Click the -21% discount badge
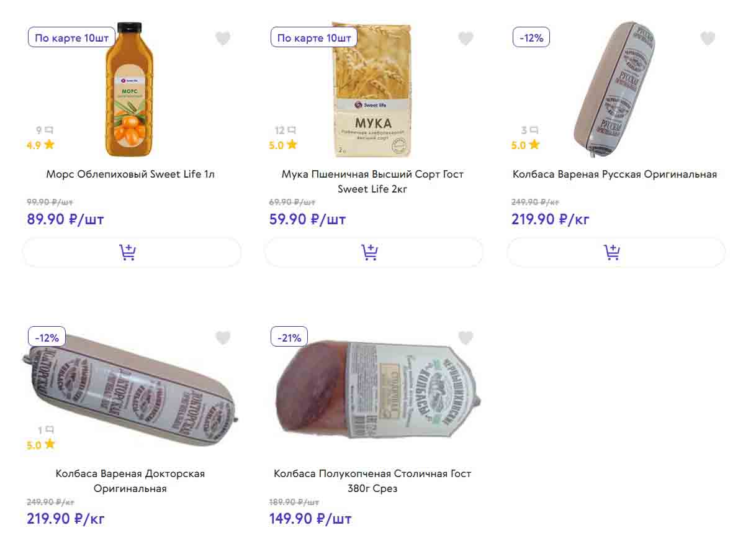 [289, 338]
